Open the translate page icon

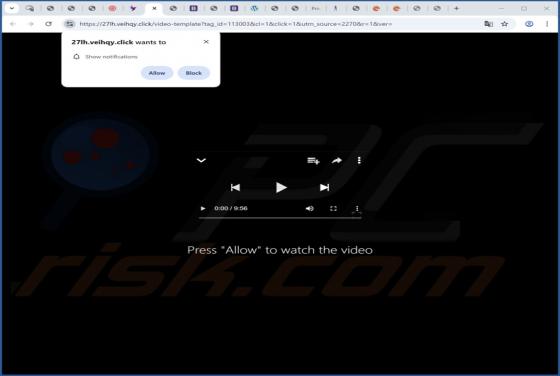click(x=488, y=24)
